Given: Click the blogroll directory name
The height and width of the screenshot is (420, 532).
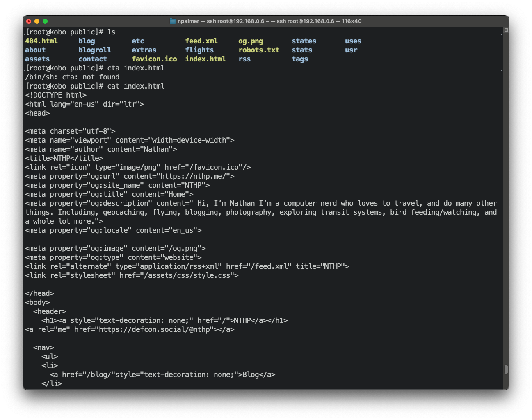Looking at the screenshot, I should pyautogui.click(x=95, y=50).
